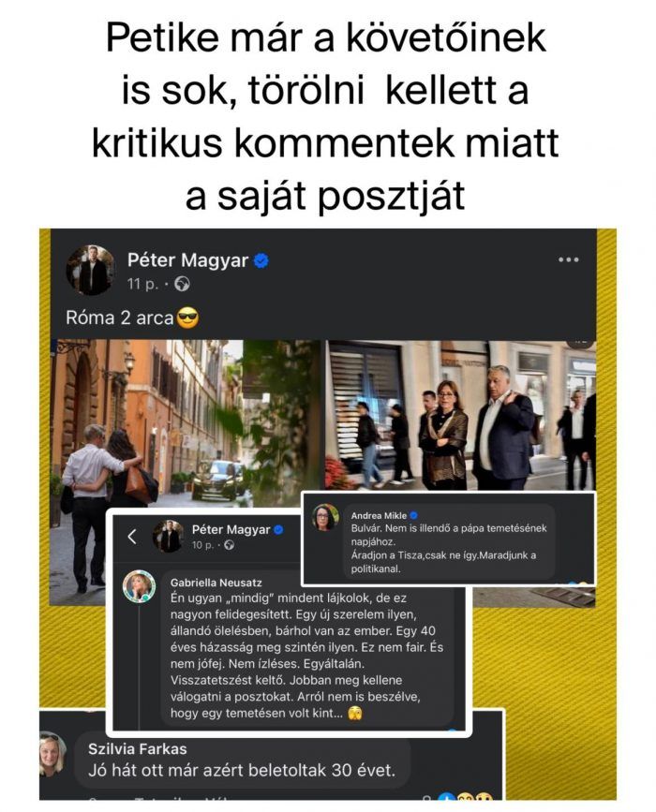Open Gabriella Neusatz's name link

coord(216,583)
